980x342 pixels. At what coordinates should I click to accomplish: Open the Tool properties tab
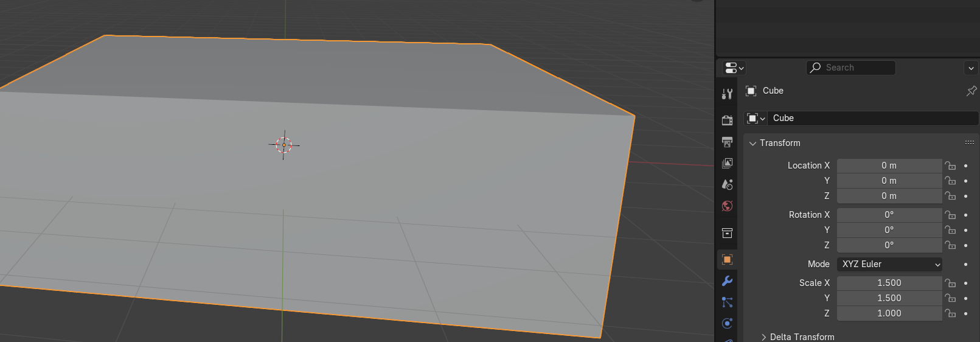[x=727, y=94]
